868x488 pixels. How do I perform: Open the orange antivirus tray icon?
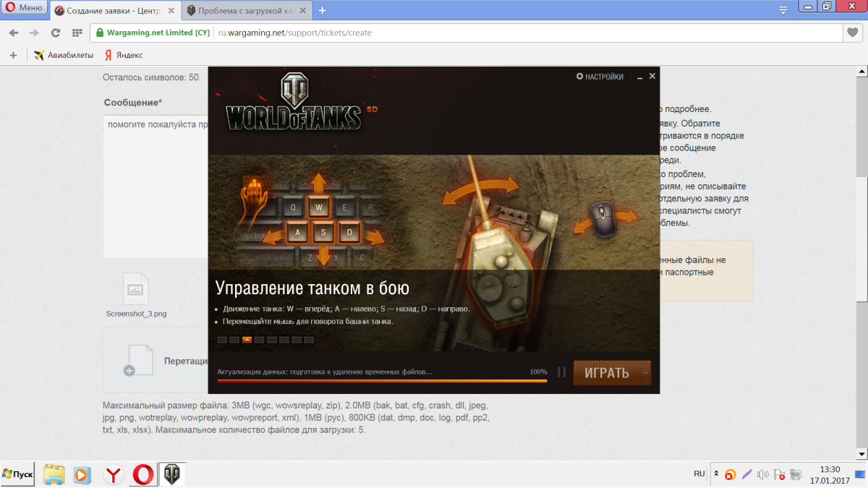(731, 475)
